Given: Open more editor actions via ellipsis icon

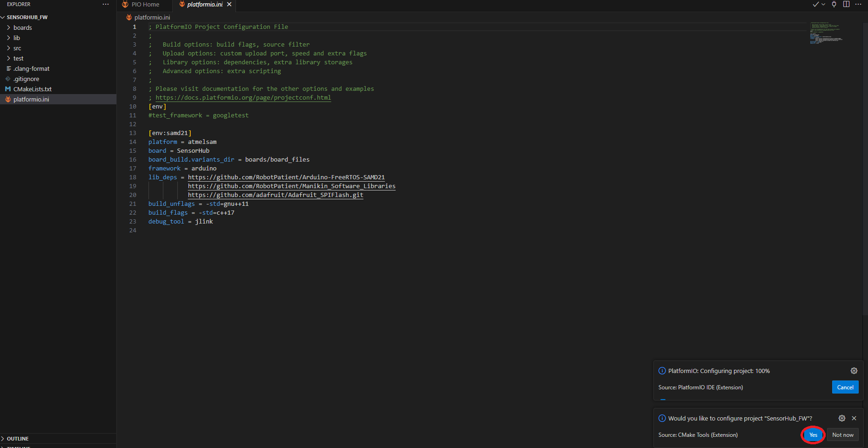Looking at the screenshot, I should [x=859, y=4].
